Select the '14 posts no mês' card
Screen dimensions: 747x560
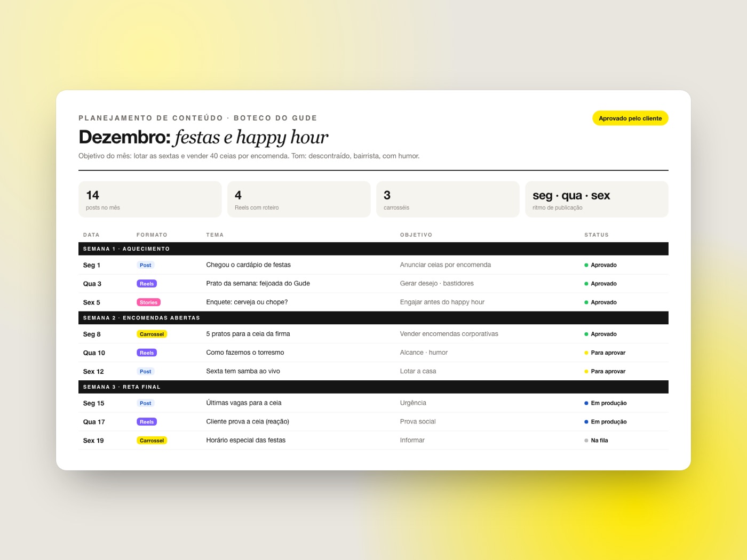pyautogui.click(x=150, y=199)
